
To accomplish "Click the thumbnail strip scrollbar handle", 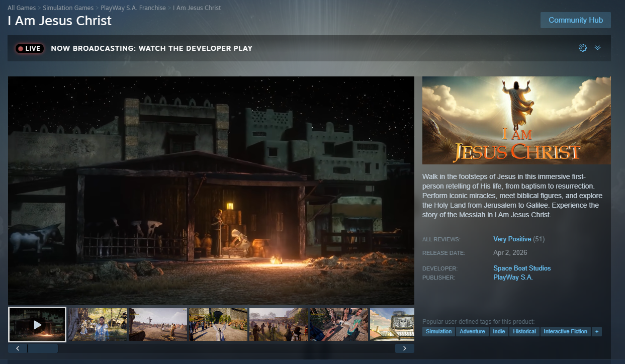I will (x=43, y=348).
